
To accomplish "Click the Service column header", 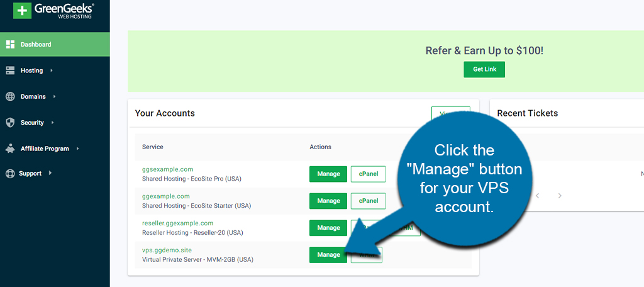I will pos(152,147).
